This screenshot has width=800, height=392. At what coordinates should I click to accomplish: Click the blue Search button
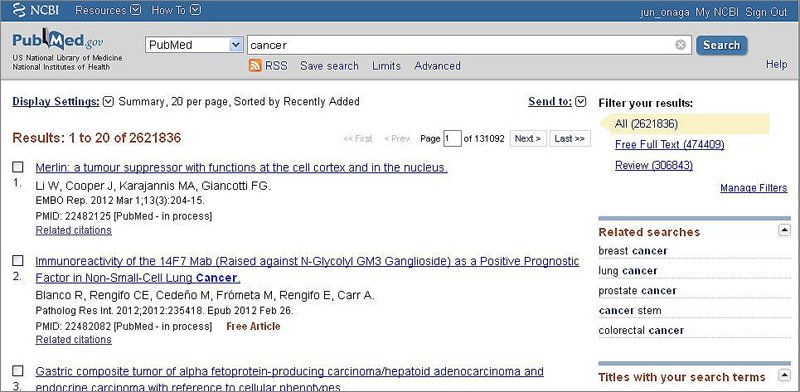pyautogui.click(x=721, y=45)
